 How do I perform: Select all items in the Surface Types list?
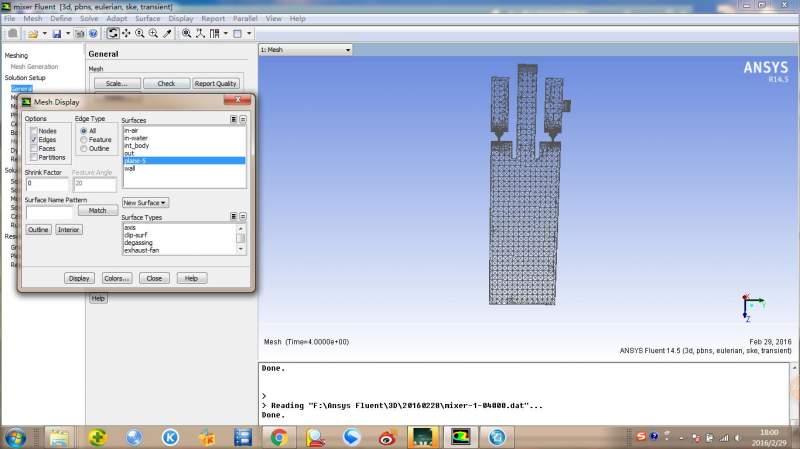coord(233,216)
